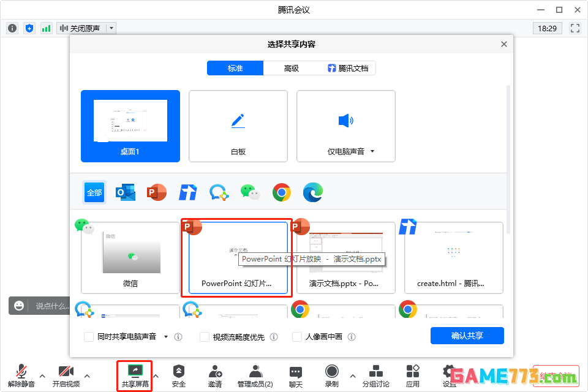Filter windows by PowerPoint app icon
Screen dimensions: 588x392
tap(157, 192)
